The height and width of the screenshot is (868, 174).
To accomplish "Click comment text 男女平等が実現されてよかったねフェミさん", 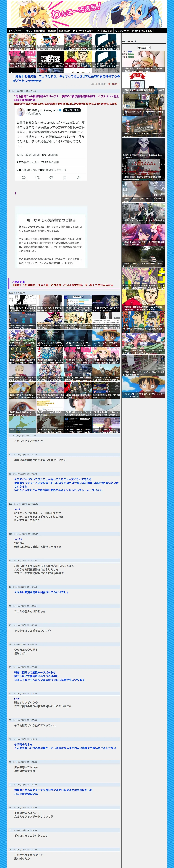I will (x=40, y=460).
